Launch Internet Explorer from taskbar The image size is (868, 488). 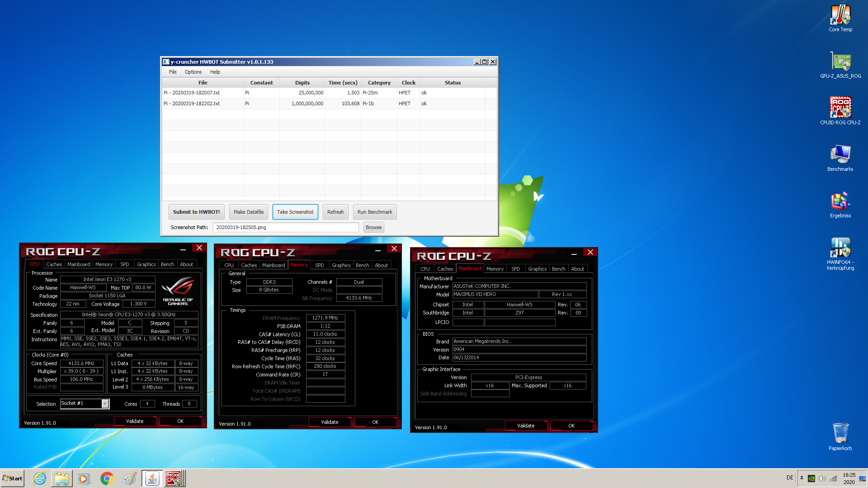[40, 479]
